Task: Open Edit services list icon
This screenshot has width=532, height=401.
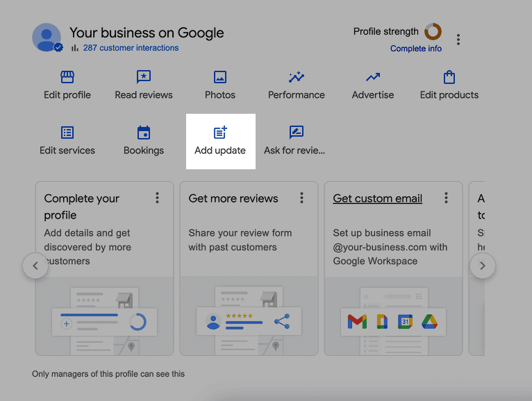Action: tap(67, 133)
